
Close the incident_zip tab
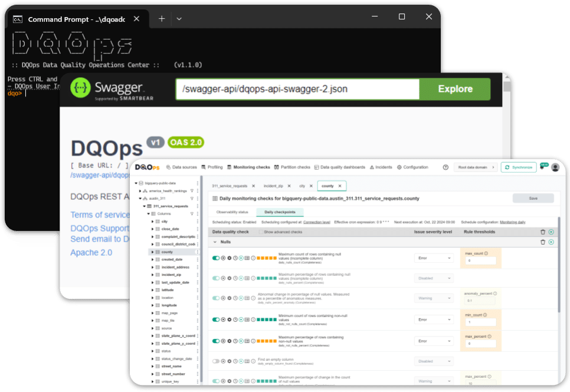click(289, 186)
